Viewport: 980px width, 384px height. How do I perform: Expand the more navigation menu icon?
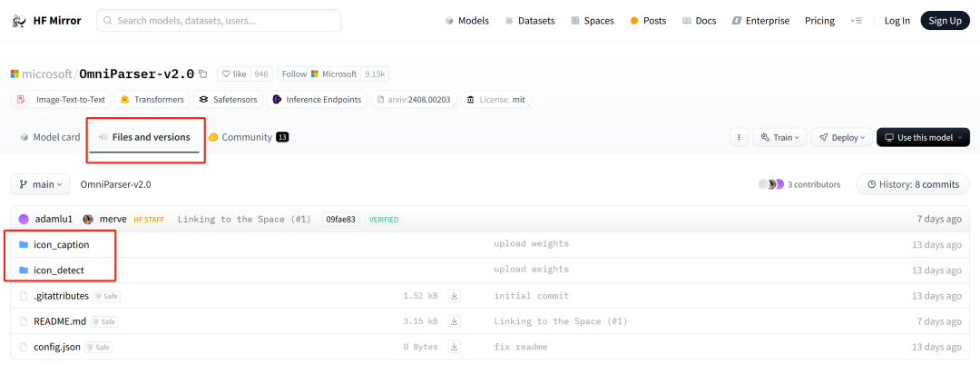(x=857, y=21)
